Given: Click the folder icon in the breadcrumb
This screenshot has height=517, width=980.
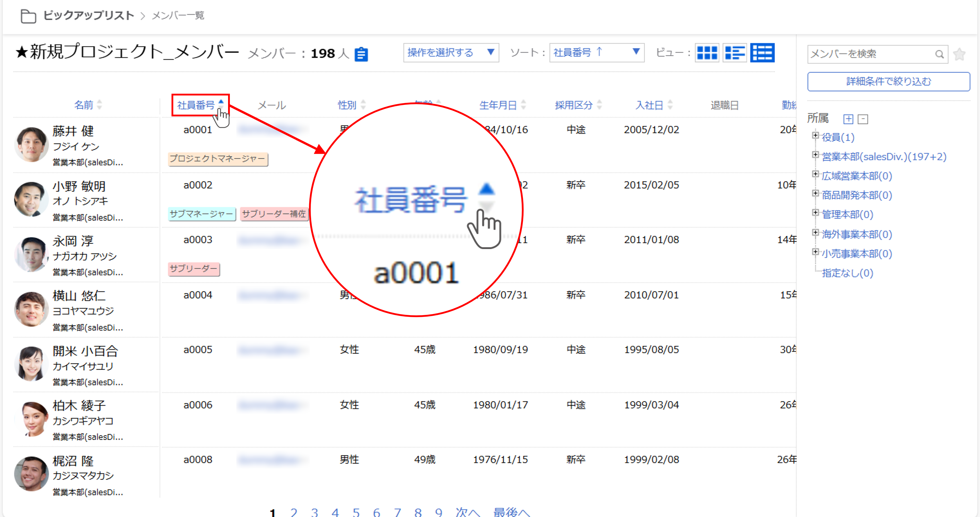Looking at the screenshot, I should click(x=28, y=16).
